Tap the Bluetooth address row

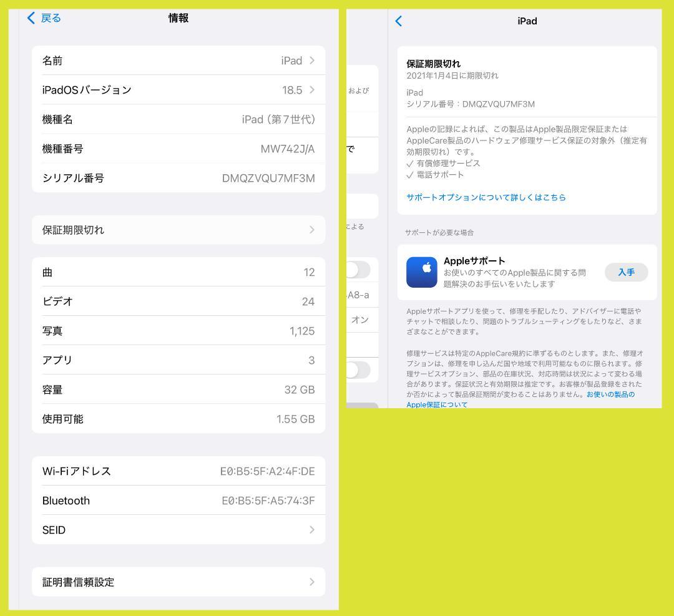[178, 501]
